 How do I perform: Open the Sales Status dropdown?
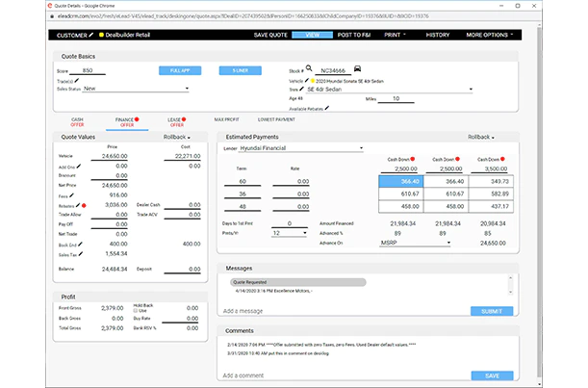136,89
